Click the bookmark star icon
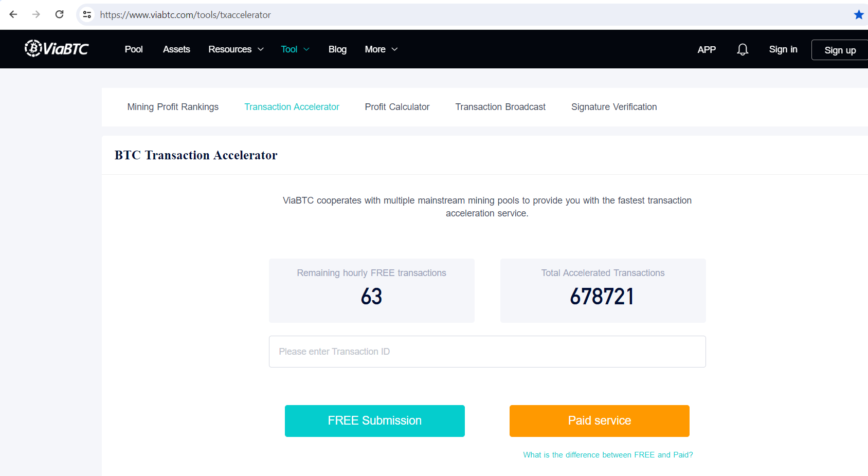The image size is (868, 476). (x=859, y=15)
